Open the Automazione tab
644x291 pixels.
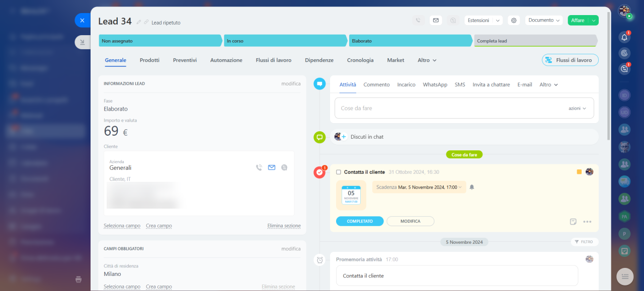coord(226,60)
